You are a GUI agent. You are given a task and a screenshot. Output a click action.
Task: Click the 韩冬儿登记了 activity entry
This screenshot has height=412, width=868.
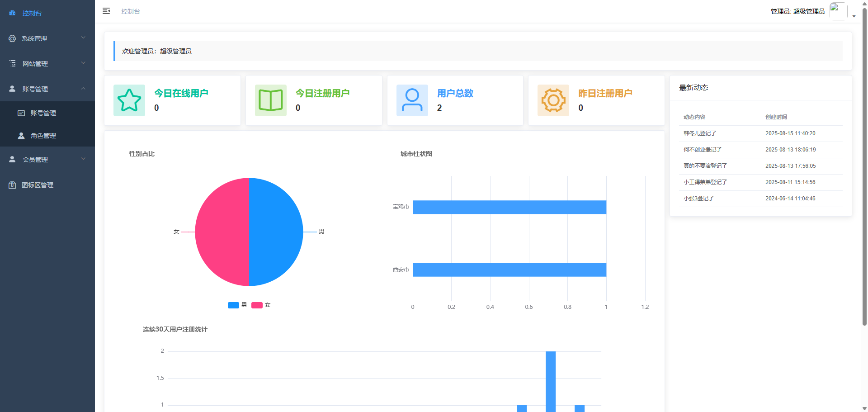[x=700, y=133]
